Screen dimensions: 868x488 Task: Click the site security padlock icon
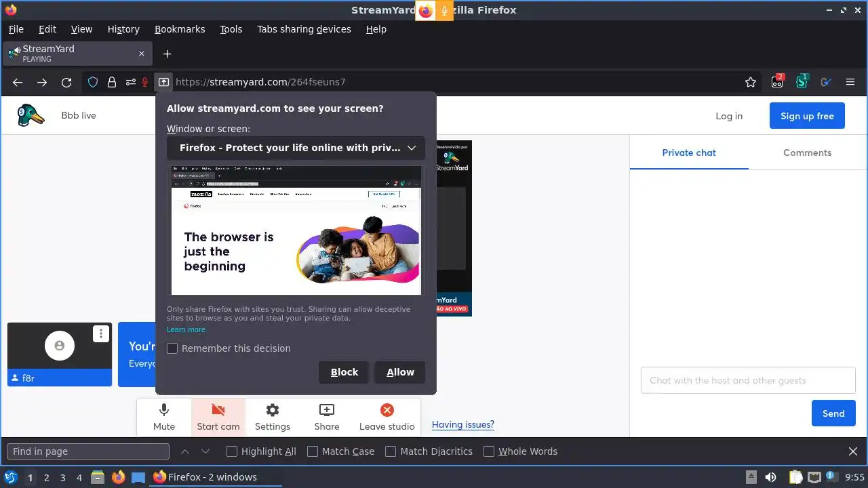111,82
